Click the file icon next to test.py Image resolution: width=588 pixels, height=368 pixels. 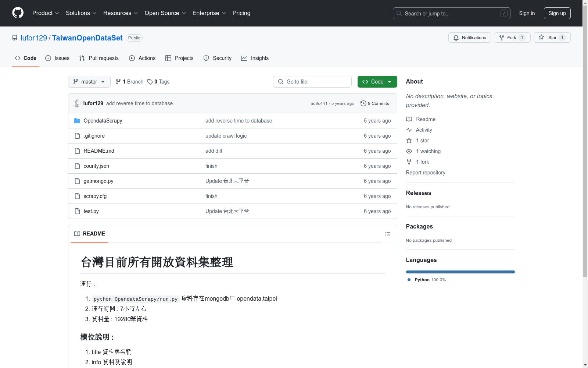[x=77, y=211]
